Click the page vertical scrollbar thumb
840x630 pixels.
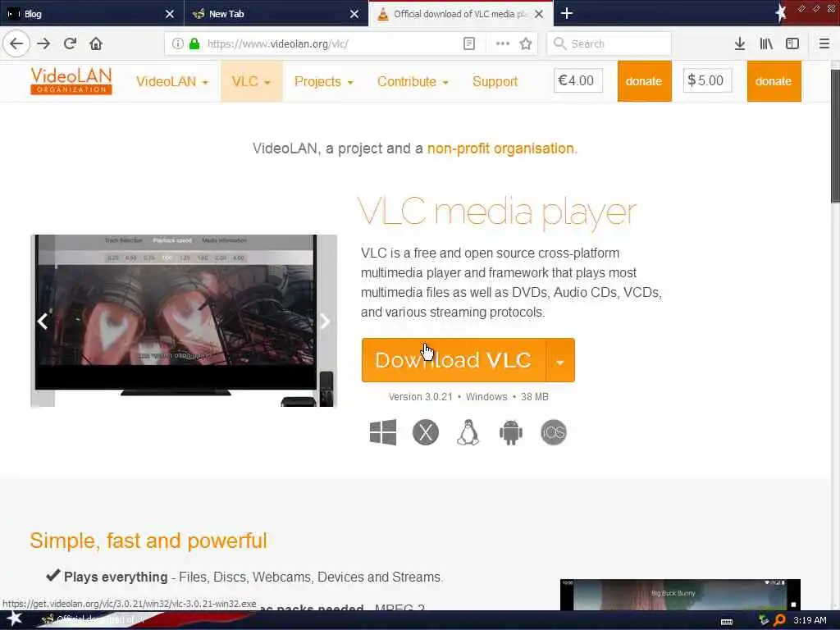tap(834, 136)
